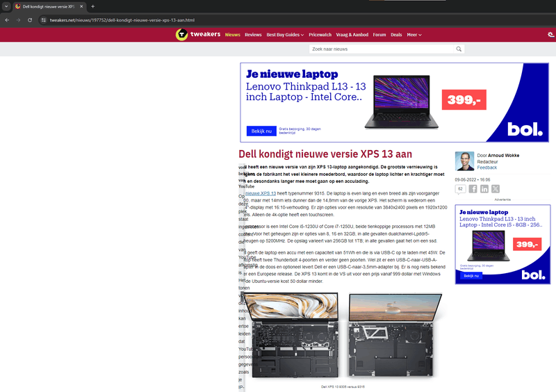Click the search magnifier icon

459,49
